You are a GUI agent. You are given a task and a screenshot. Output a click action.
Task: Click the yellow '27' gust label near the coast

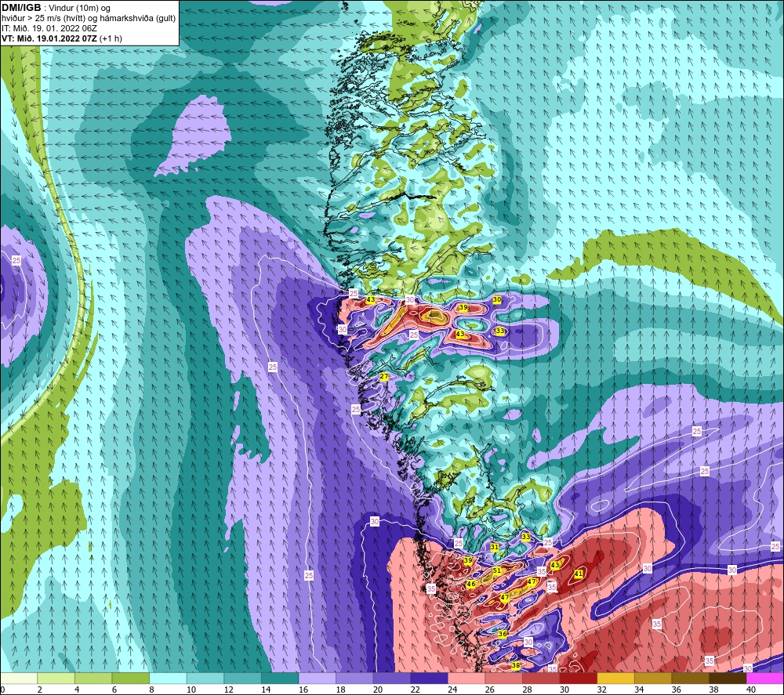[x=384, y=376]
